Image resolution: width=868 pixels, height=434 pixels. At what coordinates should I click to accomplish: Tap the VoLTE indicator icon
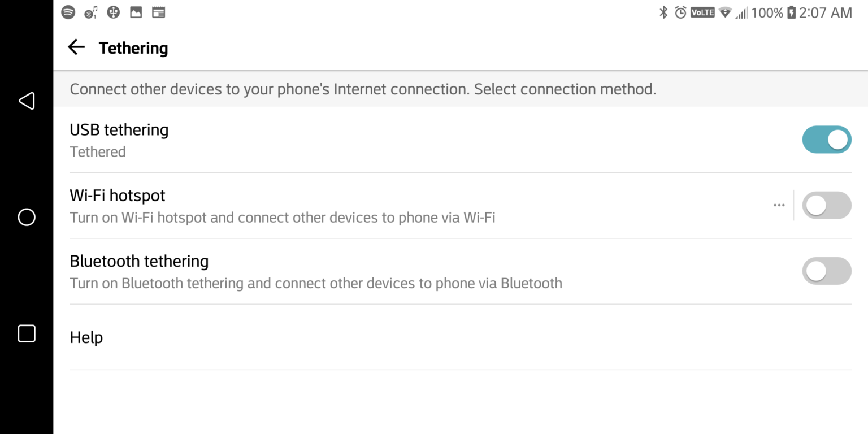coord(702,12)
